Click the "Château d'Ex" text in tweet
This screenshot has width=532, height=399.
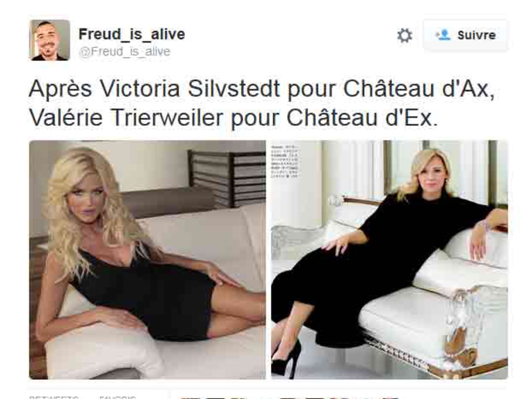click(362, 118)
